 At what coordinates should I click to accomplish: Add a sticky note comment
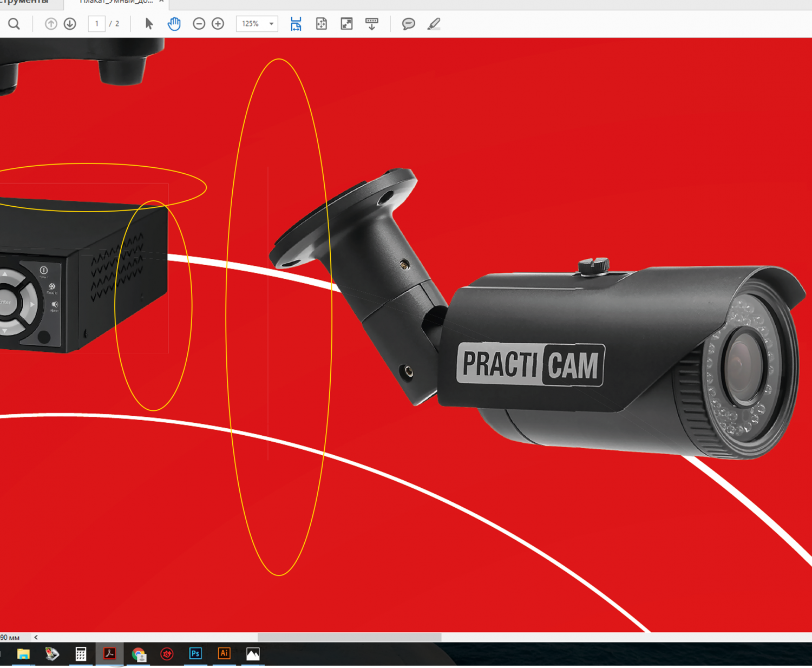(x=408, y=24)
